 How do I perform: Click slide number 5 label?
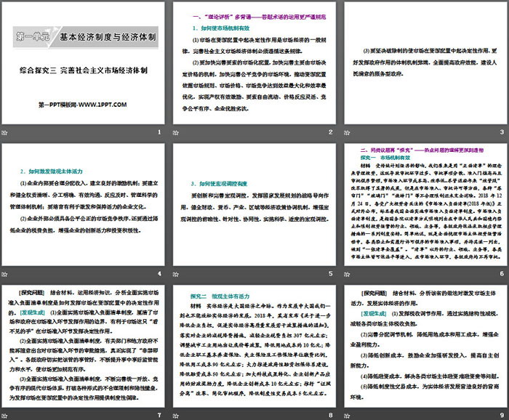pos(330,274)
